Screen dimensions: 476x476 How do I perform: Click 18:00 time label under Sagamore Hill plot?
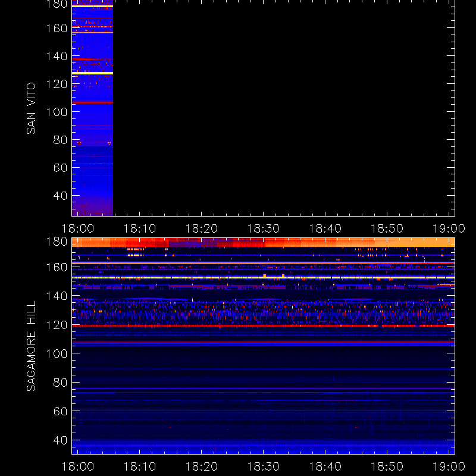click(x=78, y=466)
